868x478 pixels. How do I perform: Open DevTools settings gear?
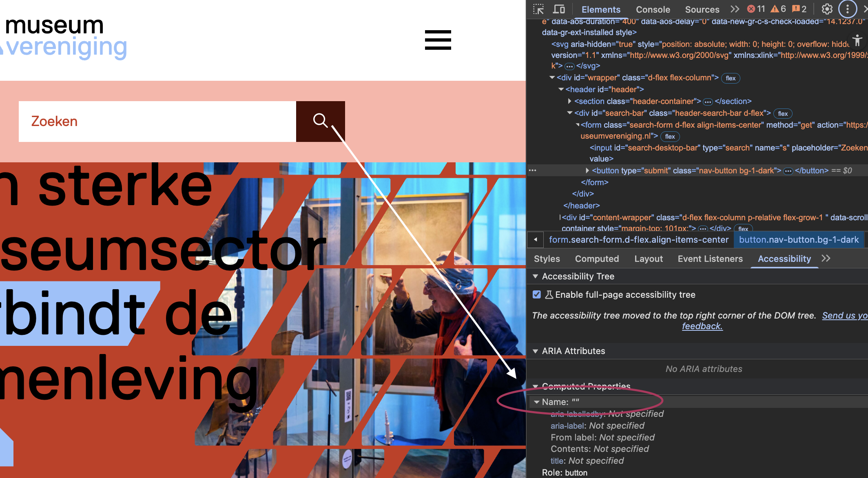click(x=827, y=9)
